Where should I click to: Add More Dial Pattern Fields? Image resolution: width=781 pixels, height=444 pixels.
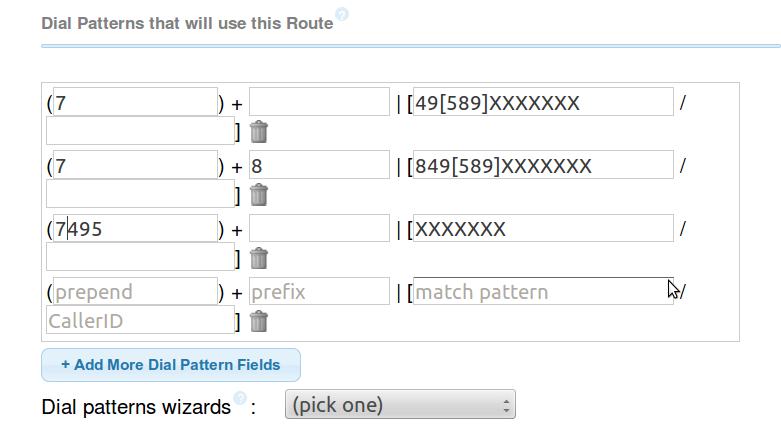pos(171,365)
